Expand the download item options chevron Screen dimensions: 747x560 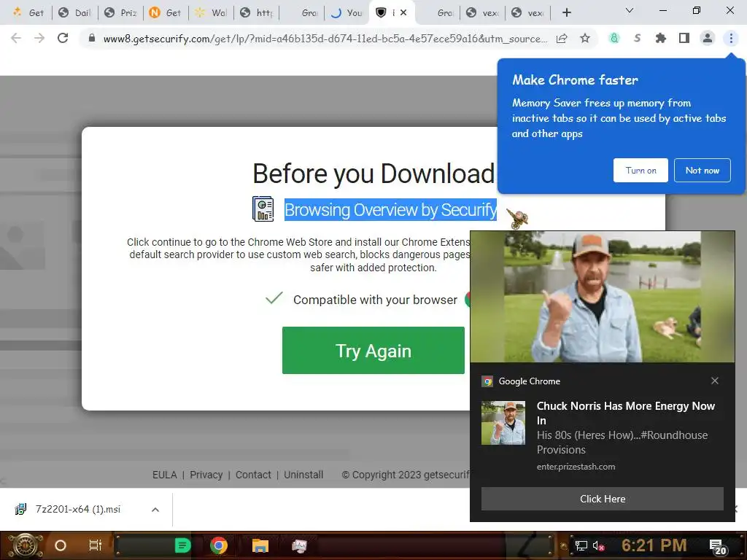(155, 510)
